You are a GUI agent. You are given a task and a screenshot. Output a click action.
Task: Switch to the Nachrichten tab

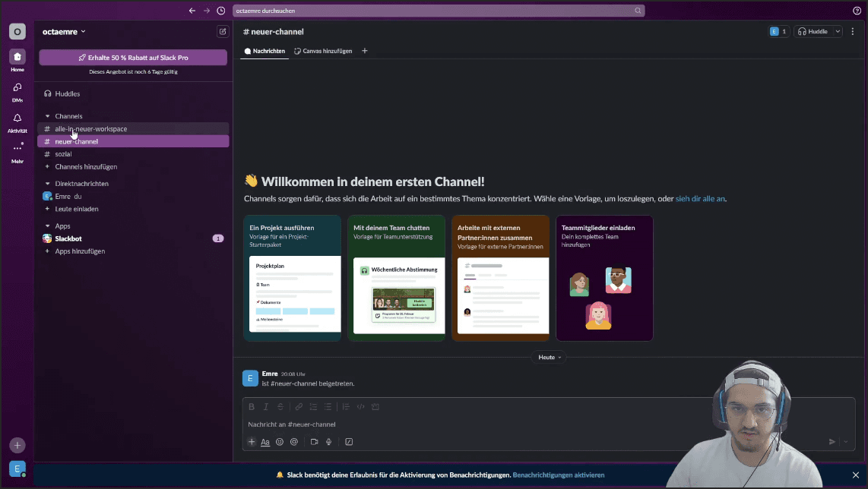[x=265, y=51]
